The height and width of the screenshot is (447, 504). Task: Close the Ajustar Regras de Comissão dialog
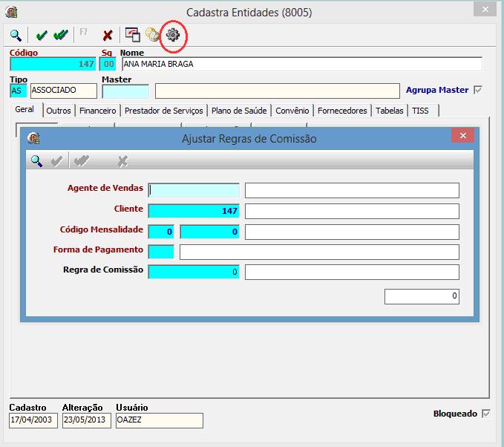point(463,135)
